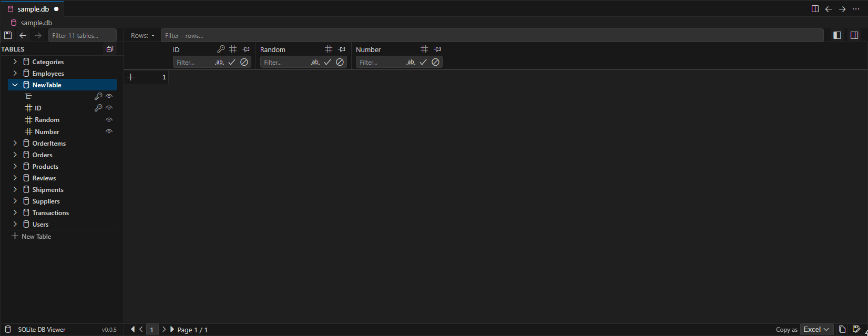Click the hash type icon in ID column header
This screenshot has width=868, height=336.
coord(233,49)
